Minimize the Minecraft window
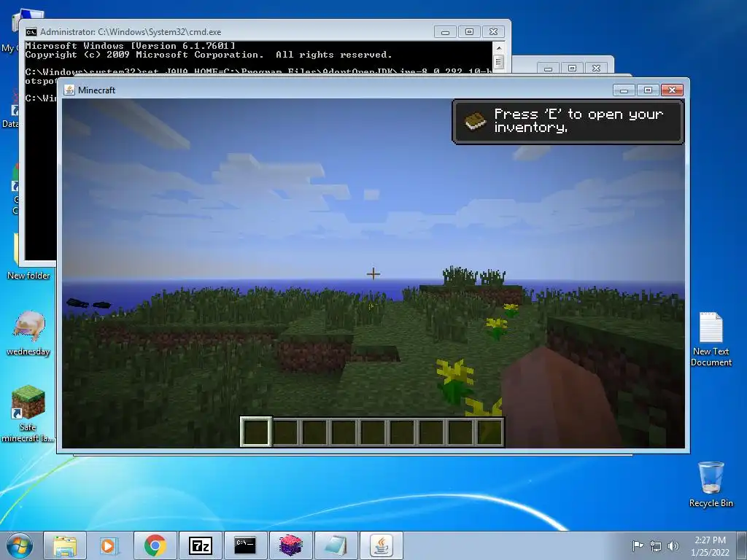The width and height of the screenshot is (747, 560). tap(624, 90)
